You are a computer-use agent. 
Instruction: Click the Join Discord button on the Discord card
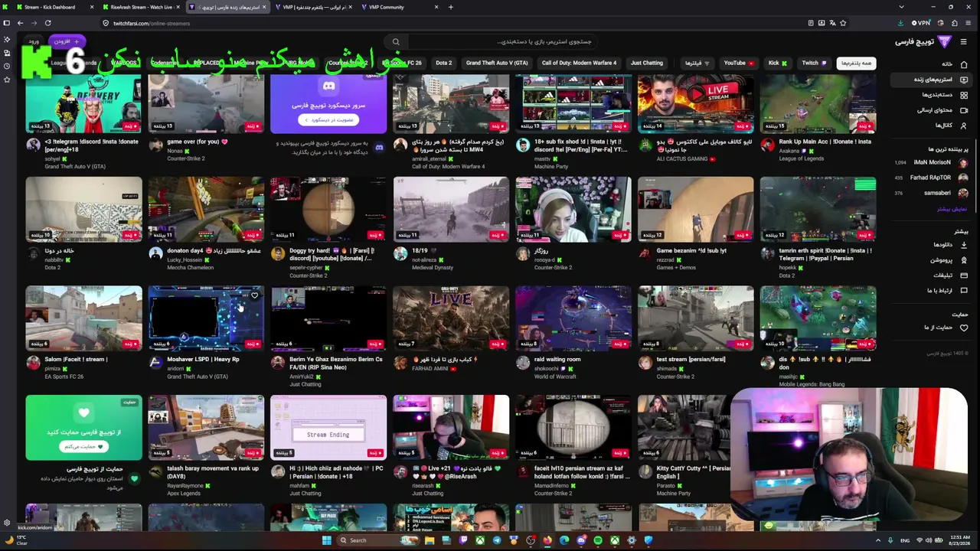328,119
